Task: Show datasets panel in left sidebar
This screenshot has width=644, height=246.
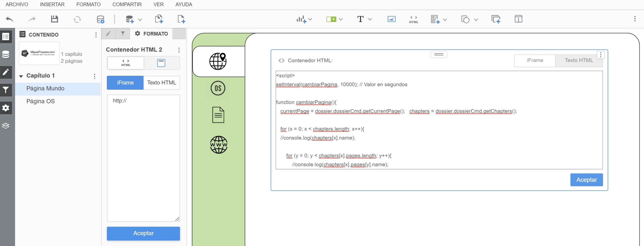Action: [6, 55]
